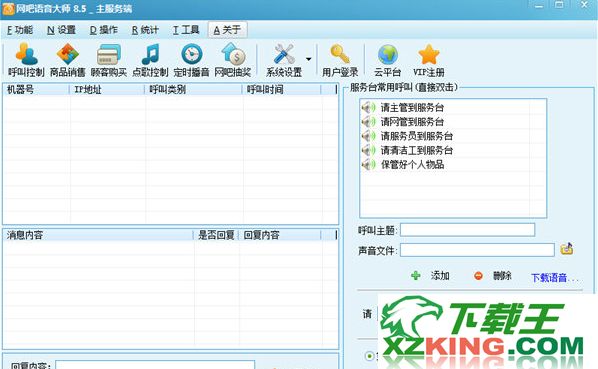The width and height of the screenshot is (598, 369).
Task: Open the 点歌控制 song request control
Action: tap(150, 60)
